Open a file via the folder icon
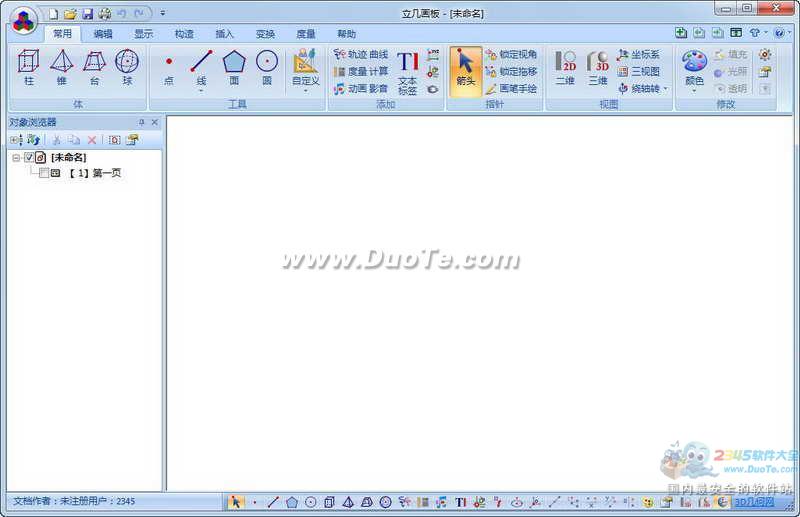Image resolution: width=800 pixels, height=517 pixels. (x=70, y=14)
